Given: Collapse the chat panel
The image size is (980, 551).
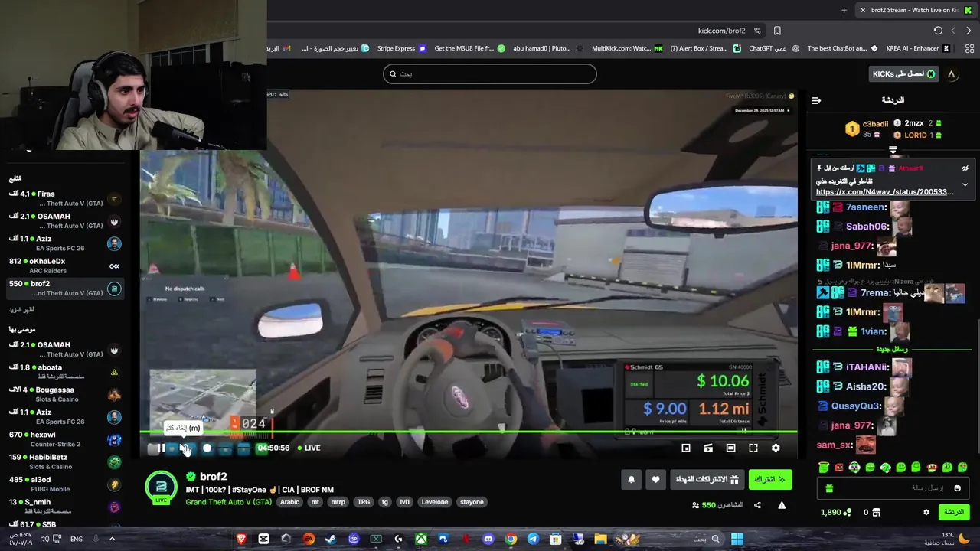Looking at the screenshot, I should tap(816, 100).
